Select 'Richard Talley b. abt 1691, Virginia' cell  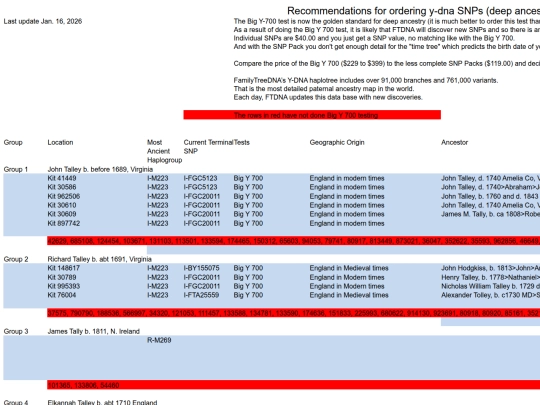(100, 259)
